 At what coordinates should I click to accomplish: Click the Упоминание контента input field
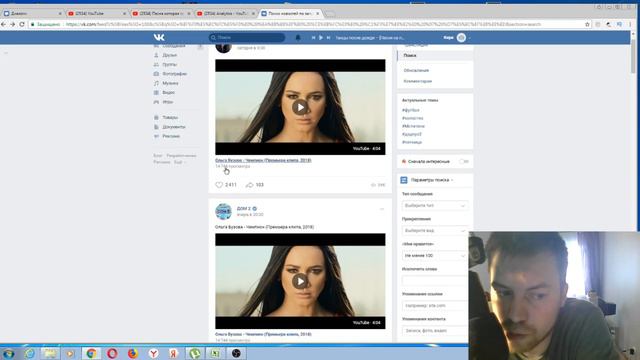(x=435, y=331)
